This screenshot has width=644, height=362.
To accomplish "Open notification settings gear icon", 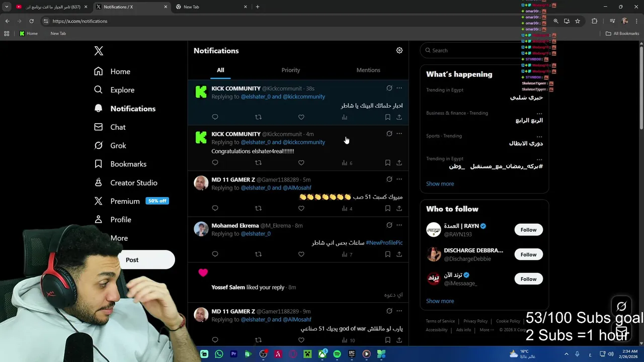I will 399,50.
